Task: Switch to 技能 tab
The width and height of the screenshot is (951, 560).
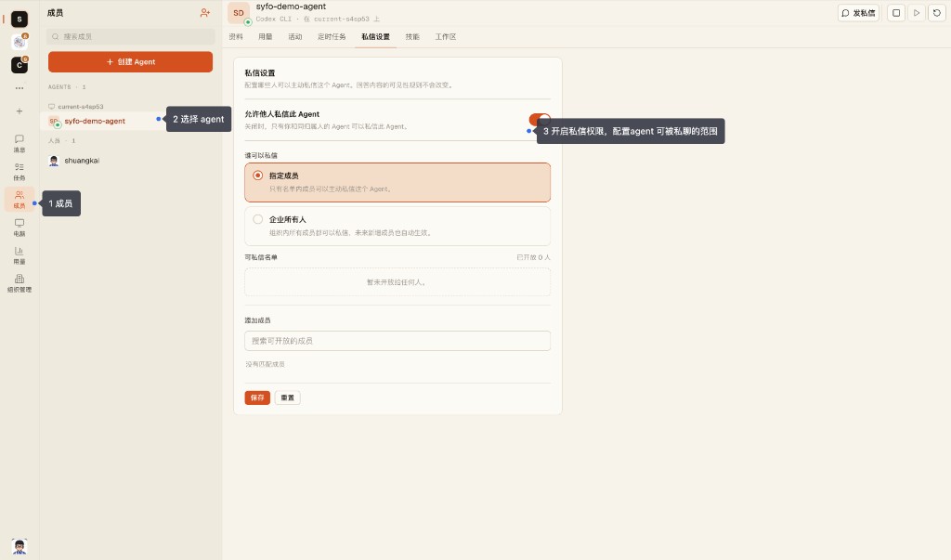Action: [x=412, y=37]
